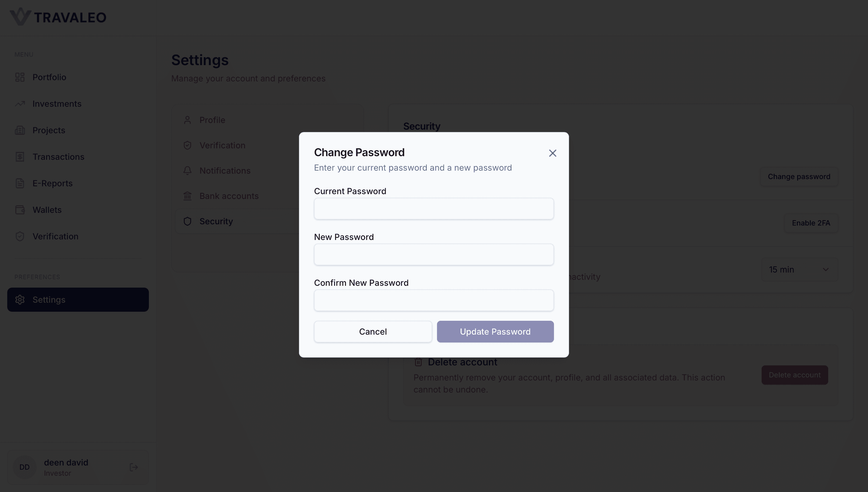Click the Bank accounts building icon
Viewport: 868px width, 492px height.
(x=187, y=196)
